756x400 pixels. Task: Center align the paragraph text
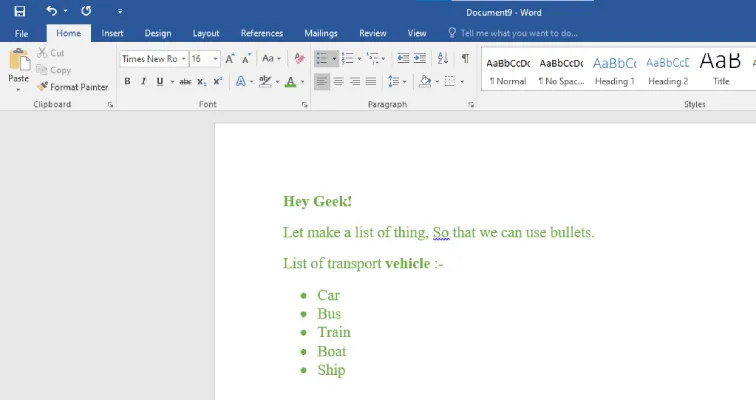338,81
